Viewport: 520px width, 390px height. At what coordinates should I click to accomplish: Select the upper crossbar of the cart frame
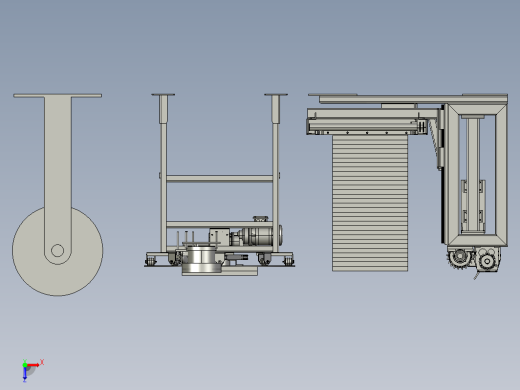click(x=219, y=178)
